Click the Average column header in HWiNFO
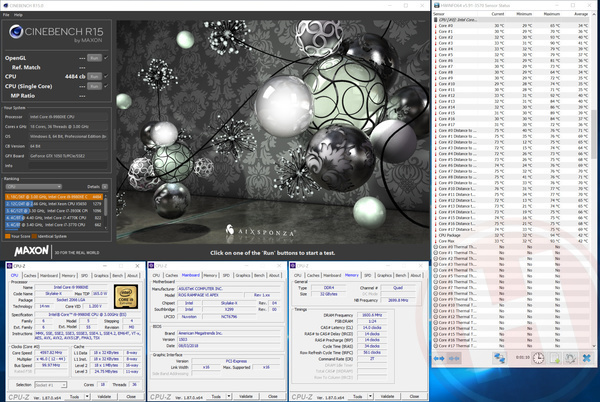This screenshot has height=402, width=600. 581,14
